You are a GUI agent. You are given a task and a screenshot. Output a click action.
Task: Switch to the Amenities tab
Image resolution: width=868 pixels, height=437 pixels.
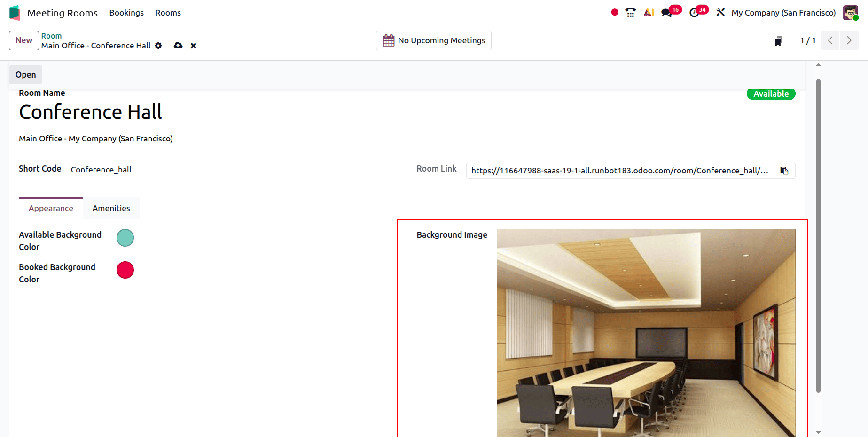pos(111,208)
